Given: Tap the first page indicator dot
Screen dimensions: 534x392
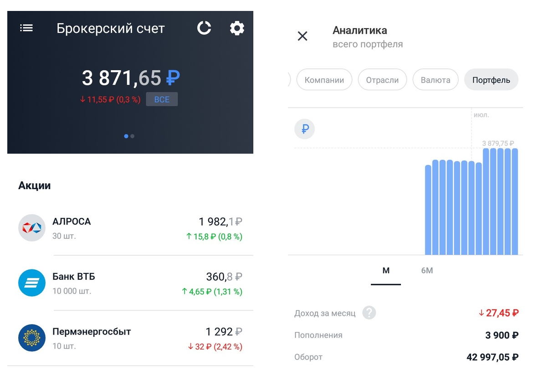Looking at the screenshot, I should coord(126,136).
